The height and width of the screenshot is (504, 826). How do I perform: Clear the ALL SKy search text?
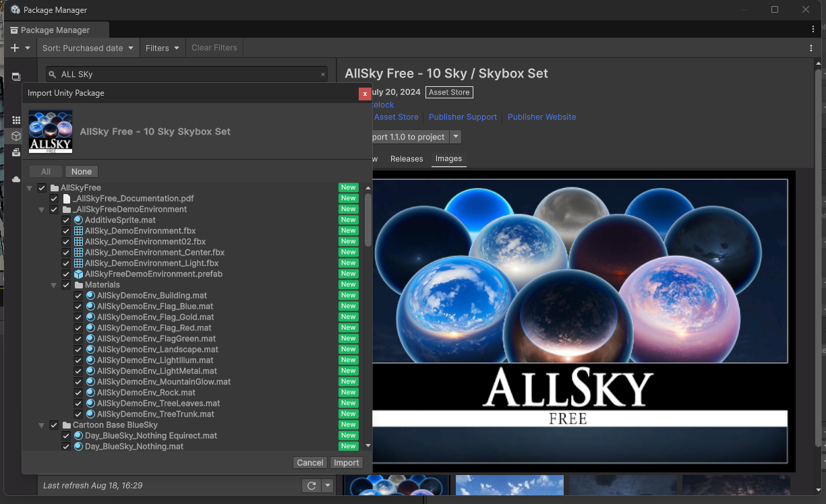tap(323, 74)
